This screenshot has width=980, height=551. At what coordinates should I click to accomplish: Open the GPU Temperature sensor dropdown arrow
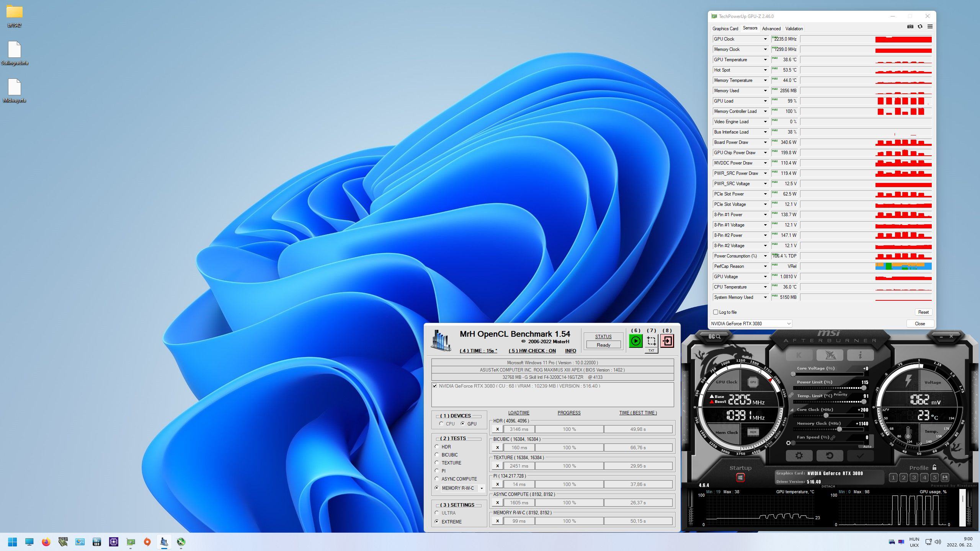click(x=765, y=60)
